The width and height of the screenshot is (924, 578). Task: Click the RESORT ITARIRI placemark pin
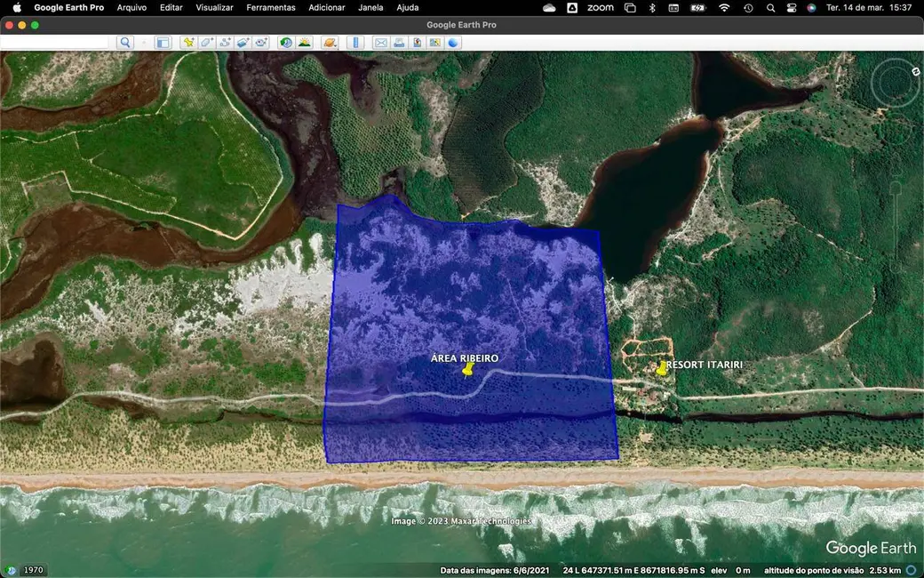point(662,367)
